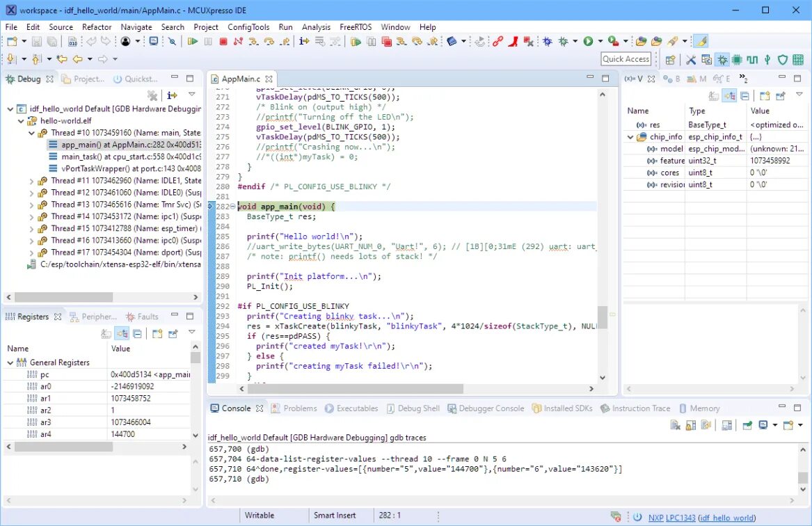
Task: Click the editor horizontal scrollbar thumb
Action: click(356, 389)
